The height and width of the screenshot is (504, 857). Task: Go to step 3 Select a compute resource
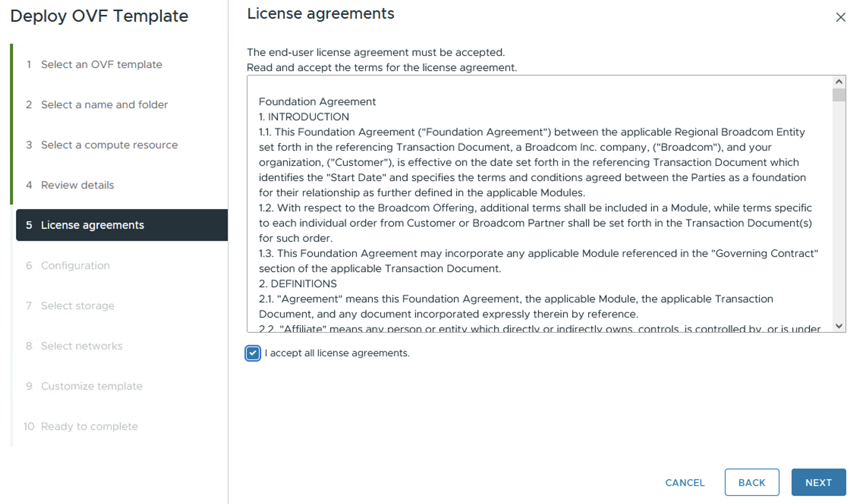[109, 145]
